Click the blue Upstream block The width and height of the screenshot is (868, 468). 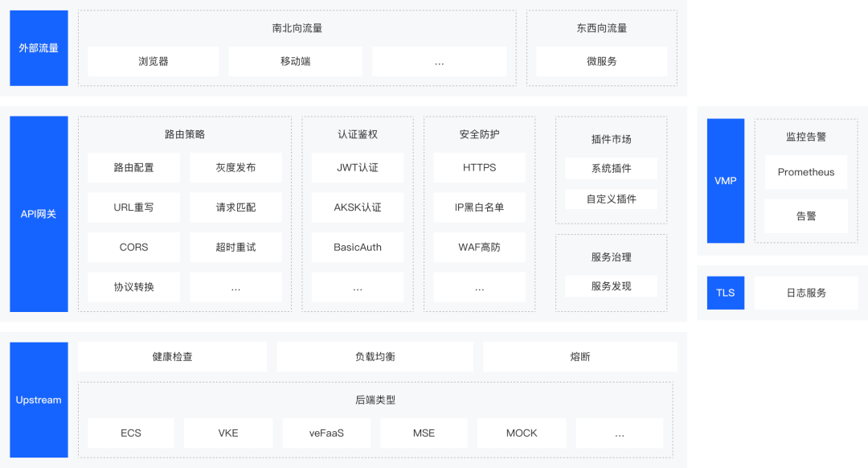point(39,400)
